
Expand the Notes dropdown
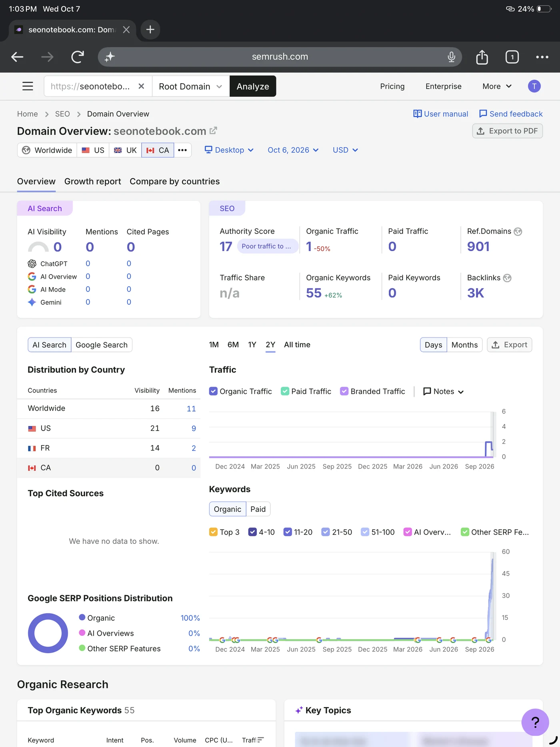(443, 391)
